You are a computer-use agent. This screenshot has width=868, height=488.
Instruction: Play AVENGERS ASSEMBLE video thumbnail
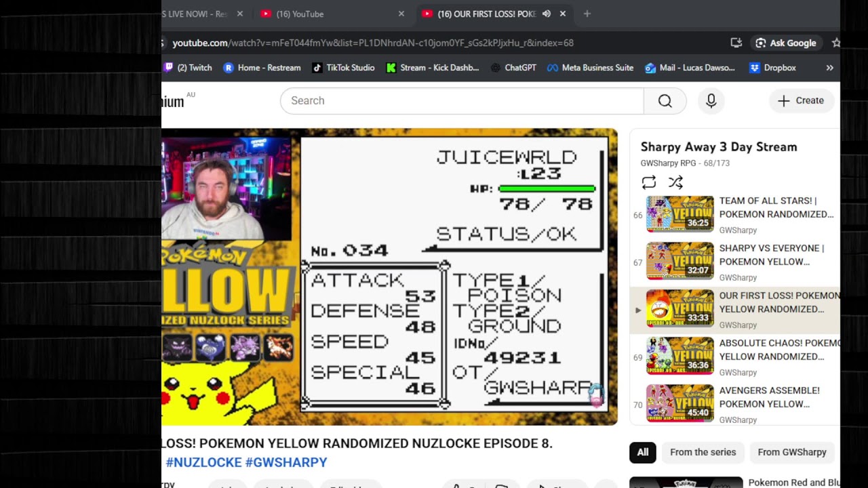pyautogui.click(x=680, y=404)
